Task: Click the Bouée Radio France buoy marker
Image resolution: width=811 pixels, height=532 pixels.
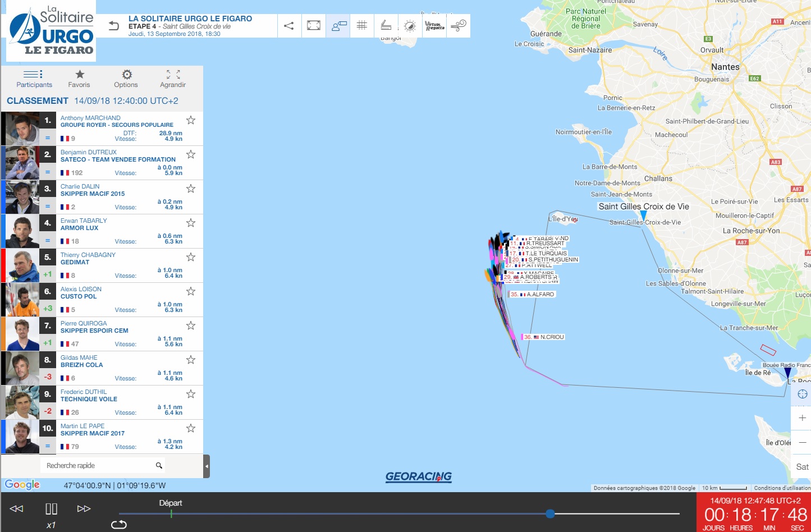Action: 787,373
